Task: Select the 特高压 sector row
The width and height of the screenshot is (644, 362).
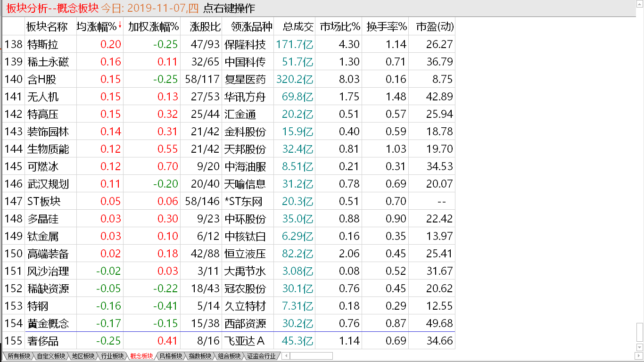Action: 229,114
